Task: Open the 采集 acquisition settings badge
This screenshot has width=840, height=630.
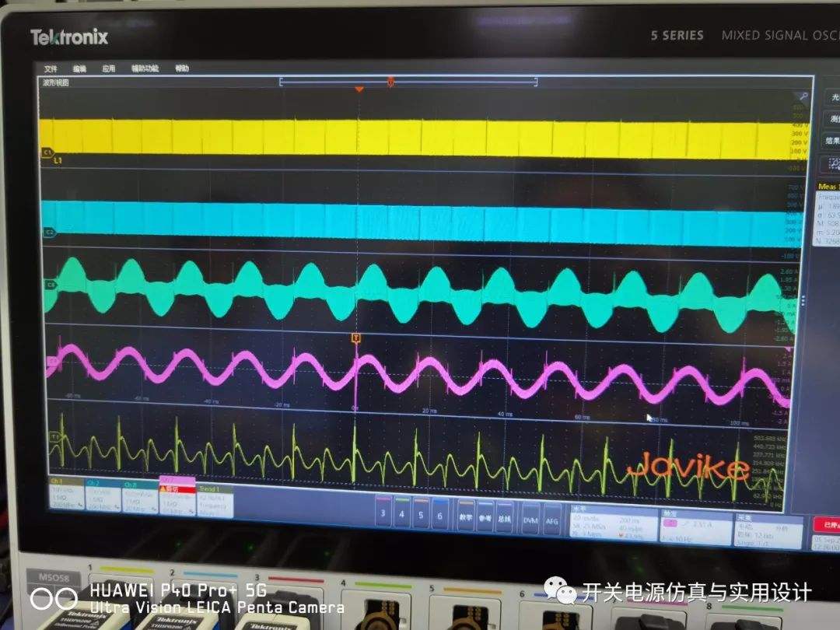Action: point(768,531)
